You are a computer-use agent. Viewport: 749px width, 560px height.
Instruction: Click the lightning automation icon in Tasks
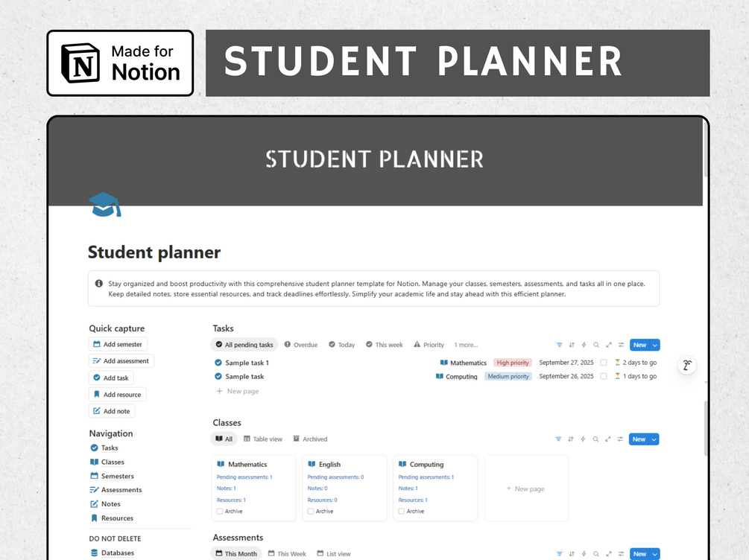(584, 345)
